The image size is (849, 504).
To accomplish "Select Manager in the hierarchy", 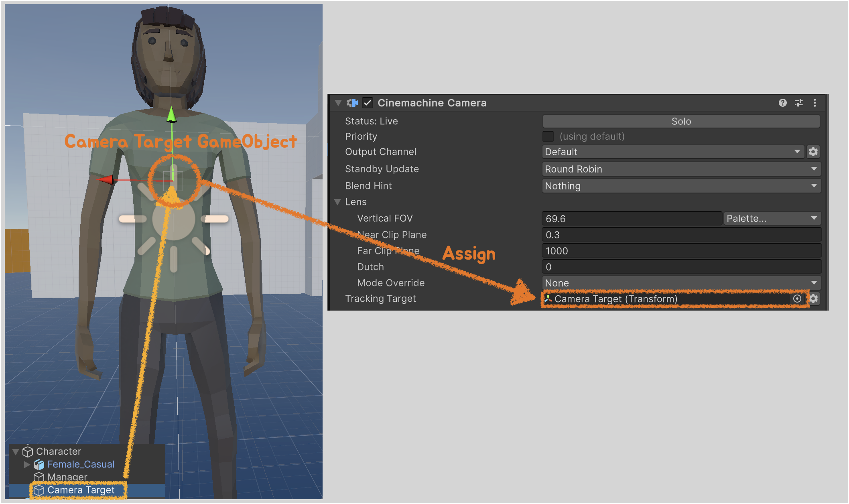I will [67, 477].
